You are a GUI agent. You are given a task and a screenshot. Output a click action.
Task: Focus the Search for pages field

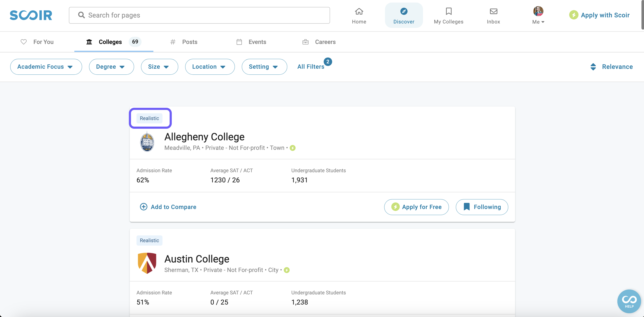tap(199, 15)
